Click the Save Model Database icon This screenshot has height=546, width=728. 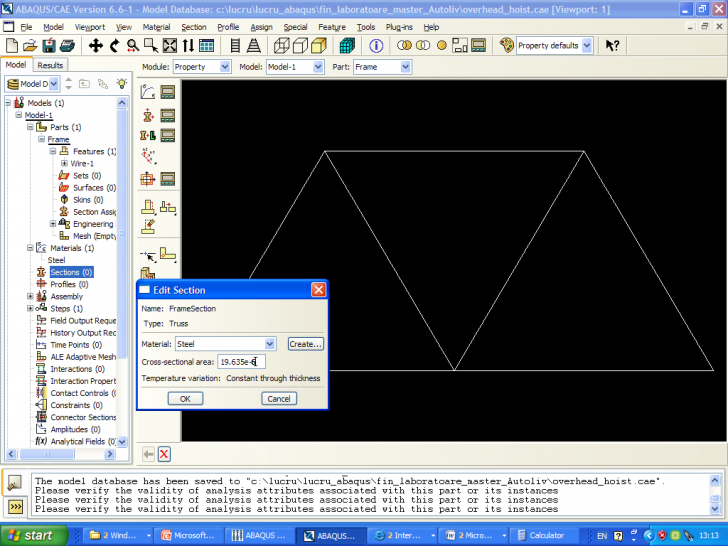(47, 46)
